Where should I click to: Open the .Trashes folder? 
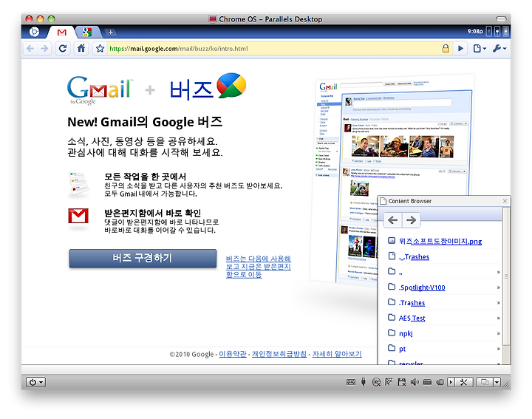[412, 303]
